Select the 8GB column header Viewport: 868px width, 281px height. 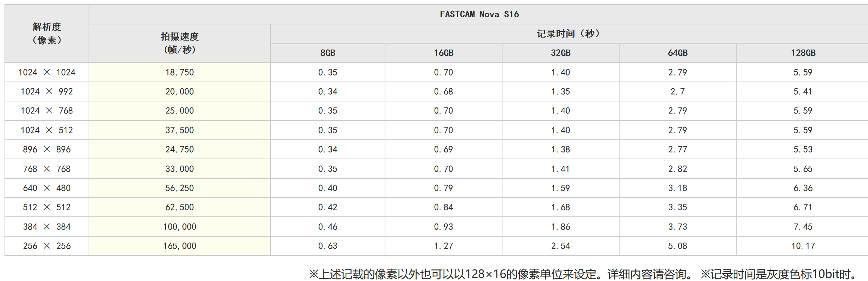coord(328,53)
